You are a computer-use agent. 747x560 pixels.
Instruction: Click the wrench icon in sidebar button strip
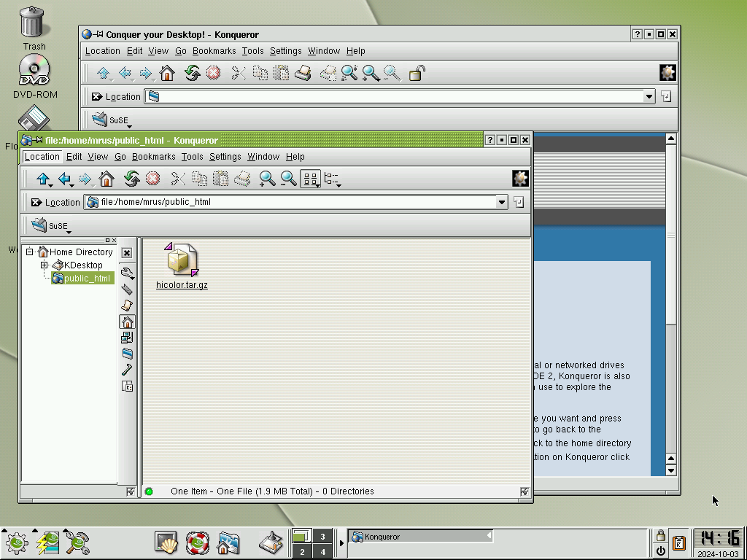(x=127, y=273)
